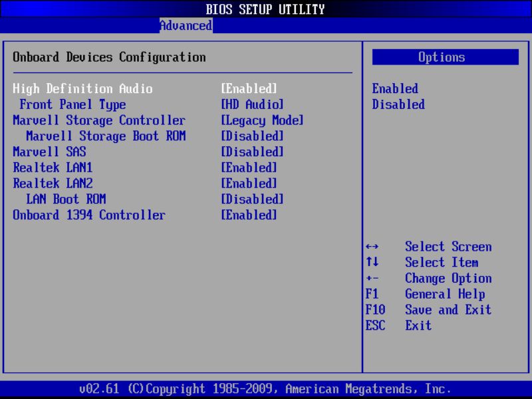Switch to the Advanced tab
This screenshot has width=532, height=399.
point(185,25)
